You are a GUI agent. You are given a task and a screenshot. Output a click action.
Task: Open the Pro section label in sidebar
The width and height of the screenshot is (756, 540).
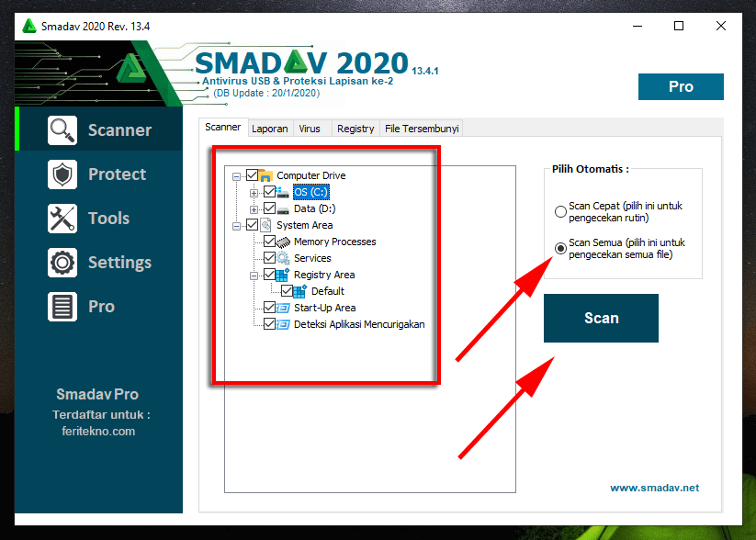point(101,307)
